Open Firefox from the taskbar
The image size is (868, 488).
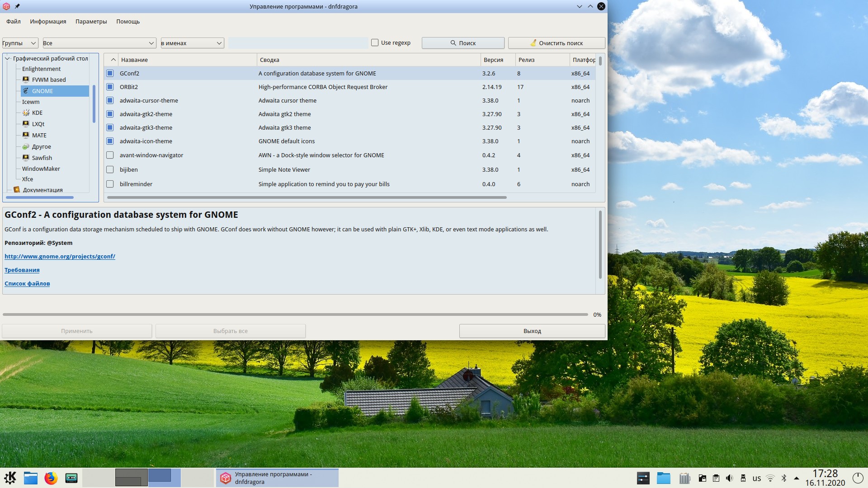(x=51, y=478)
